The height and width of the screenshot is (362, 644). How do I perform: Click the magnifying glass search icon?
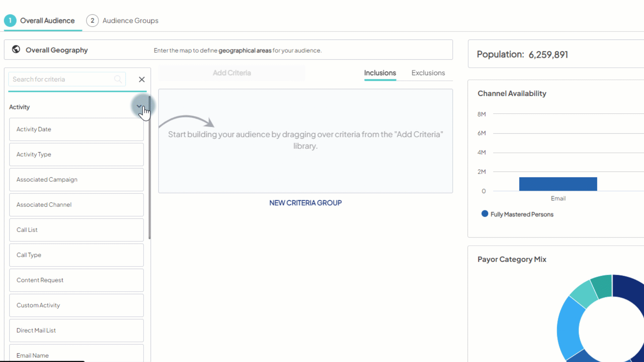(118, 79)
